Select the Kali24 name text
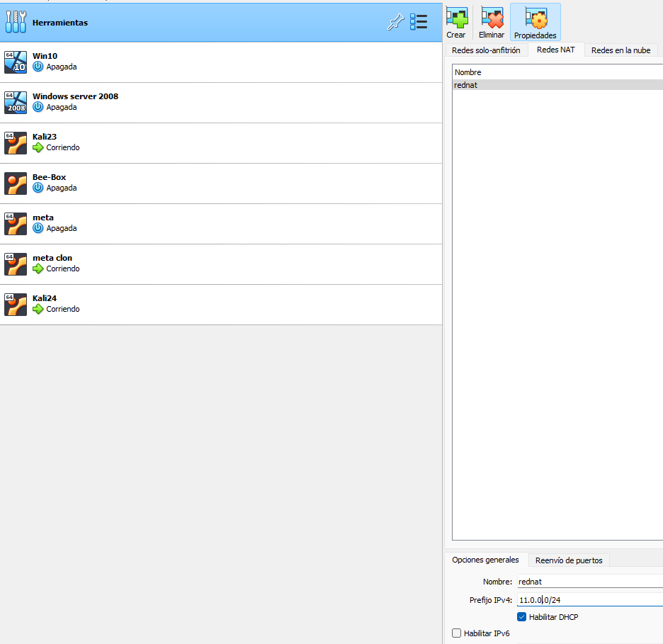 point(45,298)
